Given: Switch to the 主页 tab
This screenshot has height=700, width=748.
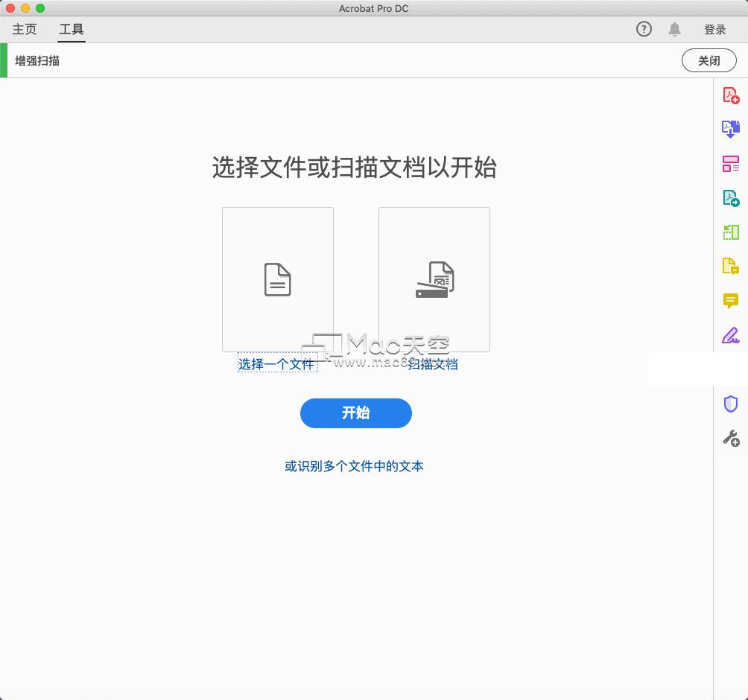Looking at the screenshot, I should coord(23,29).
